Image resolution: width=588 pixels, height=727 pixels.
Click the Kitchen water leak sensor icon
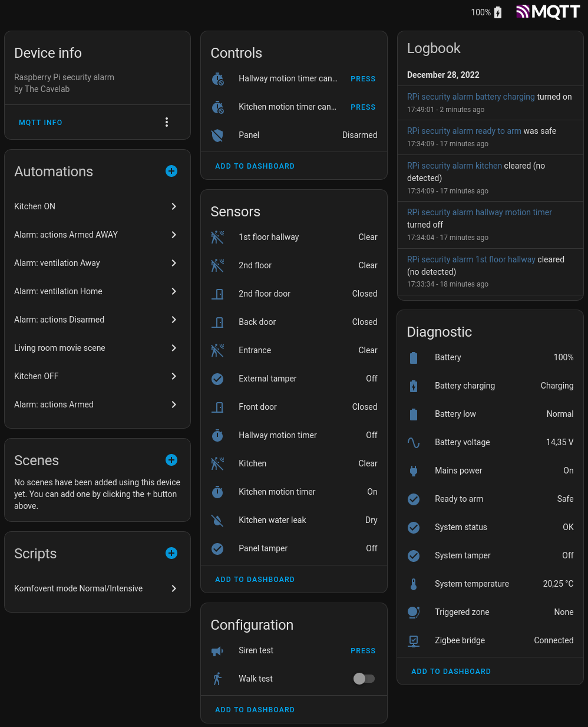217,520
